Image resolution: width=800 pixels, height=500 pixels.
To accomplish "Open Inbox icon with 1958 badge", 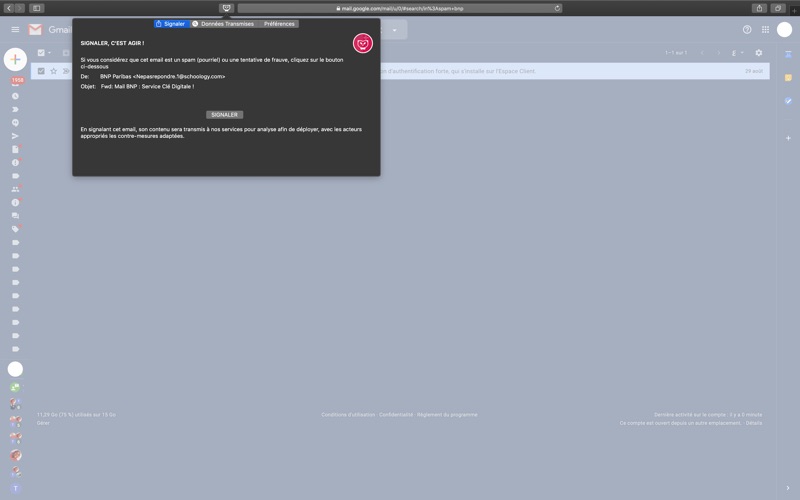I will tap(16, 82).
